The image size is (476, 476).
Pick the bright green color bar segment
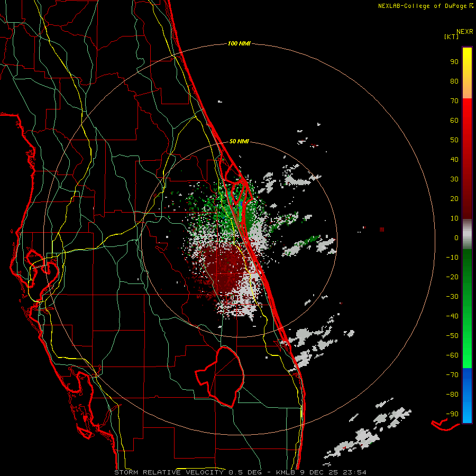pyautogui.click(x=467, y=349)
